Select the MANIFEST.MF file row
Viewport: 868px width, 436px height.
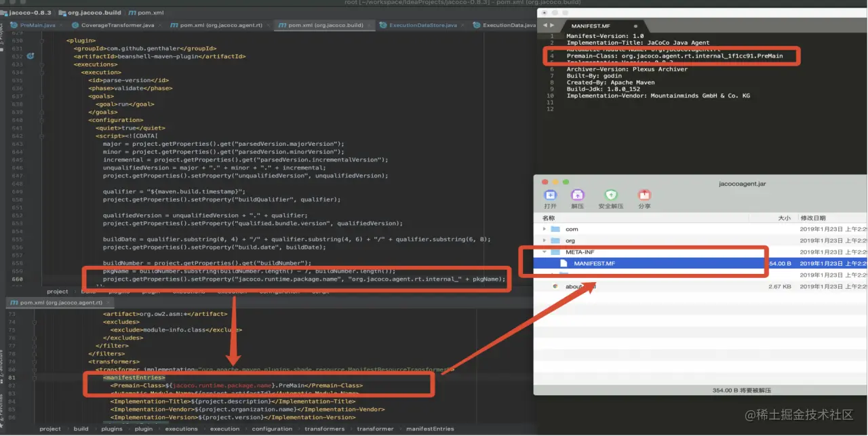click(701, 263)
